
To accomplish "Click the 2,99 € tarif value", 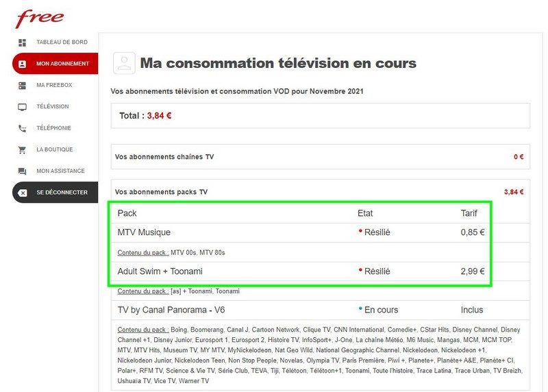I will click(x=473, y=271).
